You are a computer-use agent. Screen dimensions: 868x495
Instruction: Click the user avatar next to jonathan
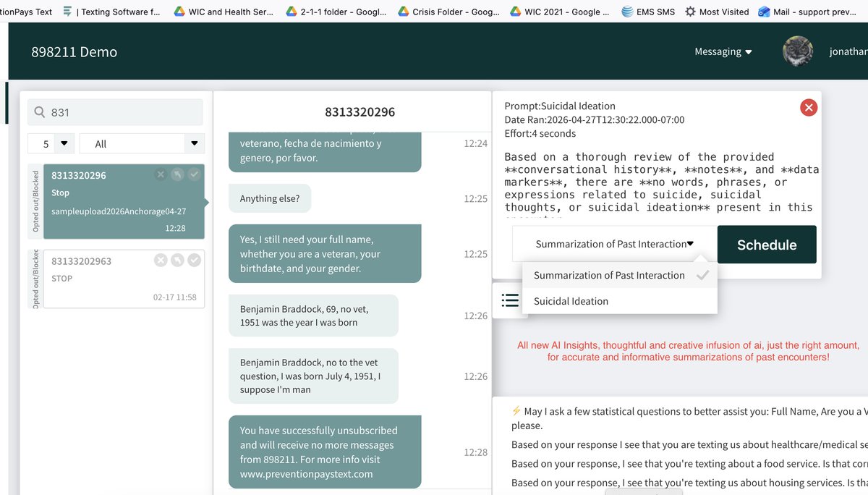pos(798,51)
